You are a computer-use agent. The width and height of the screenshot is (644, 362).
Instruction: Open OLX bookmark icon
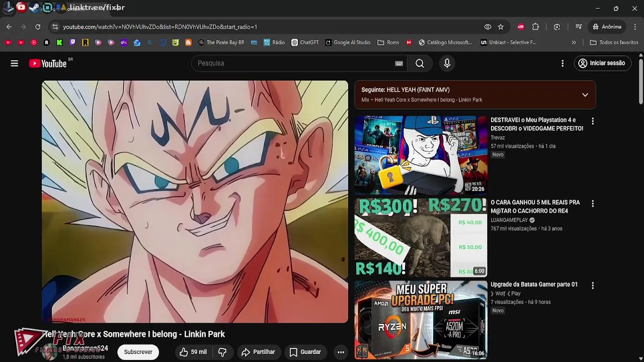tap(124, 43)
